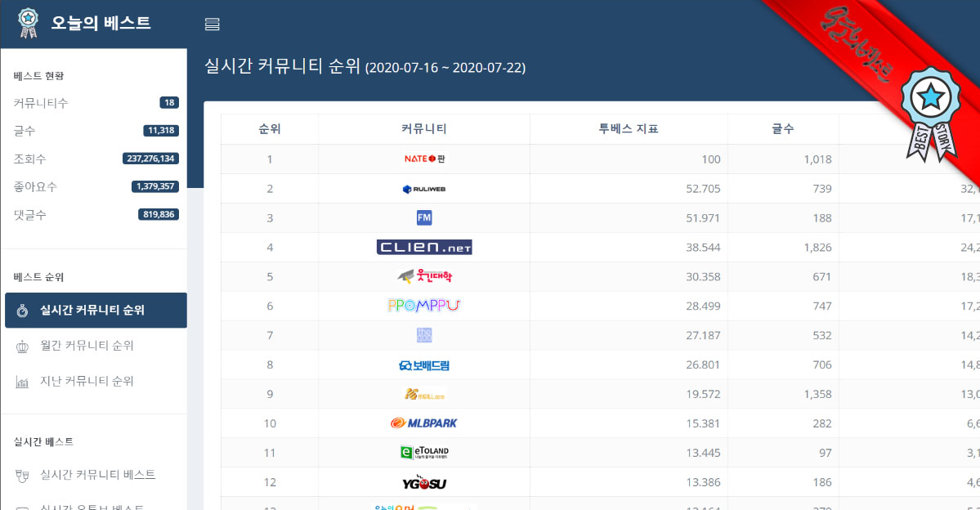The height and width of the screenshot is (510, 980).
Task: Click the 조회수 label in sidebar
Action: coord(30,159)
